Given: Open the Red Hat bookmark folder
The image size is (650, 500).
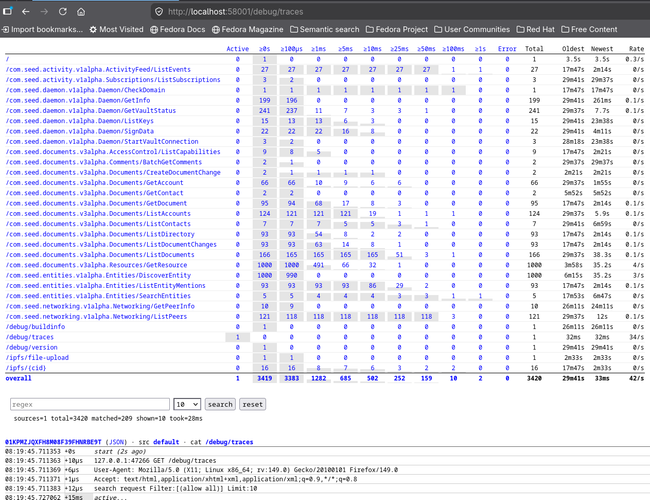Looking at the screenshot, I should (x=546, y=30).
